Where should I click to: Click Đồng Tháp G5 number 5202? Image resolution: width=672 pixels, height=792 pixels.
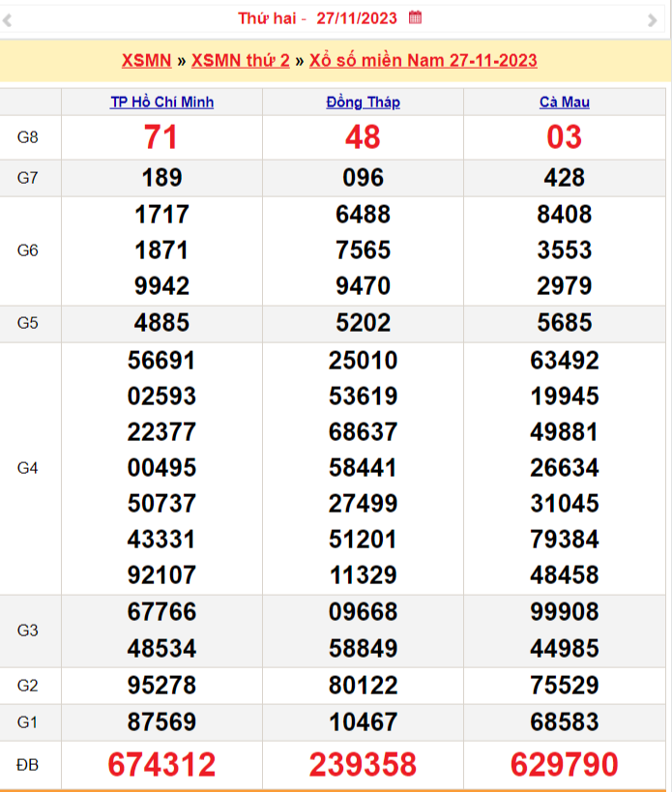click(x=363, y=322)
